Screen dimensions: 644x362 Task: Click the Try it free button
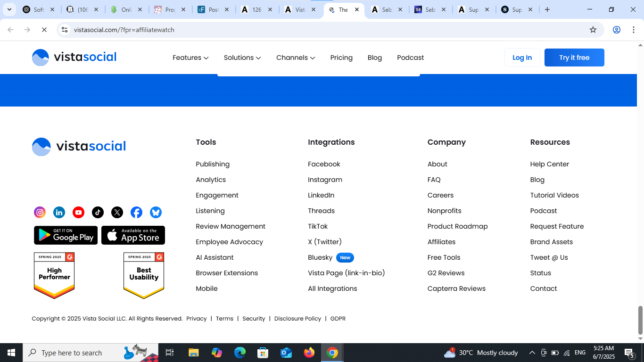(x=574, y=58)
